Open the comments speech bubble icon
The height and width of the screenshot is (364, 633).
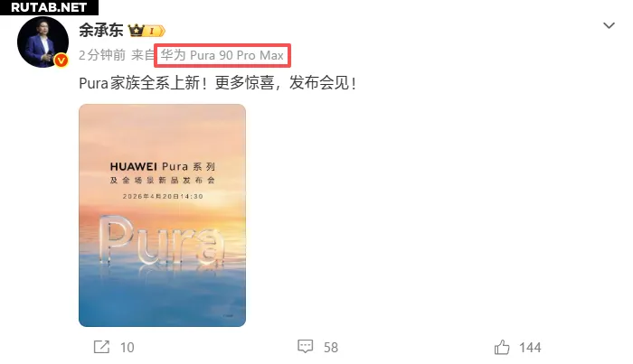point(306,346)
